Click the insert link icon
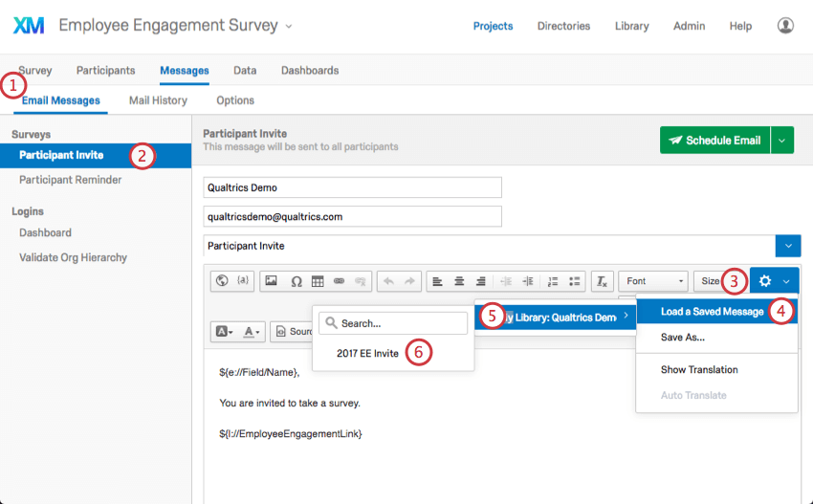 pos(339,281)
